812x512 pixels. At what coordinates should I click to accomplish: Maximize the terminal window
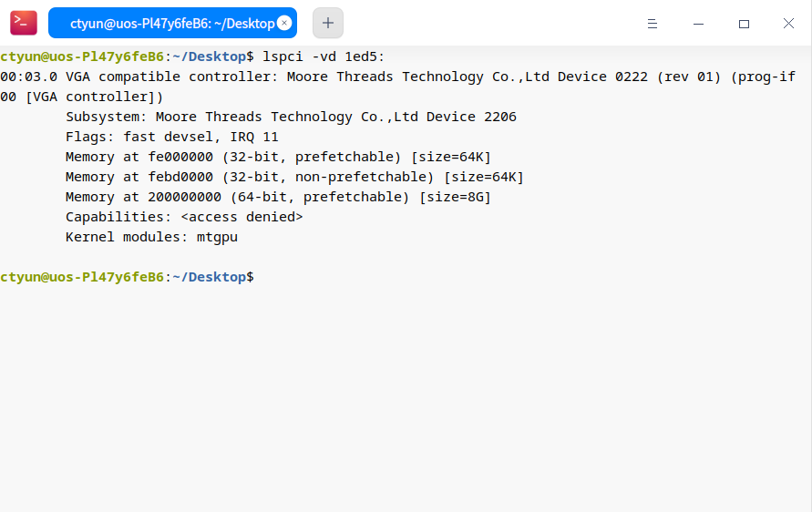pyautogui.click(x=744, y=24)
